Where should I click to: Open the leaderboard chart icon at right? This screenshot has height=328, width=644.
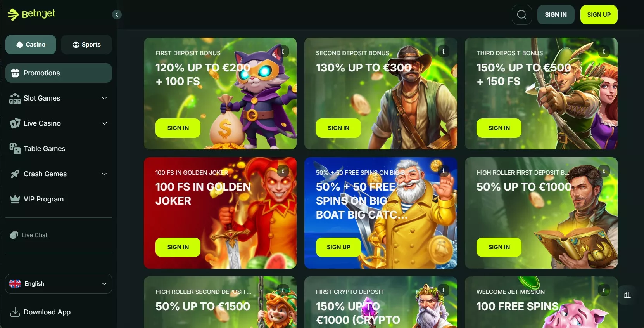pos(627,295)
